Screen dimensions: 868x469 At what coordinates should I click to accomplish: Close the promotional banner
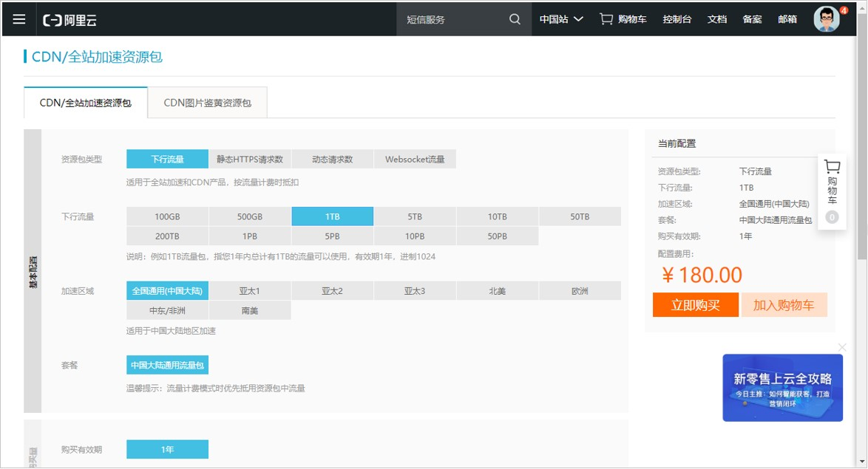click(842, 347)
